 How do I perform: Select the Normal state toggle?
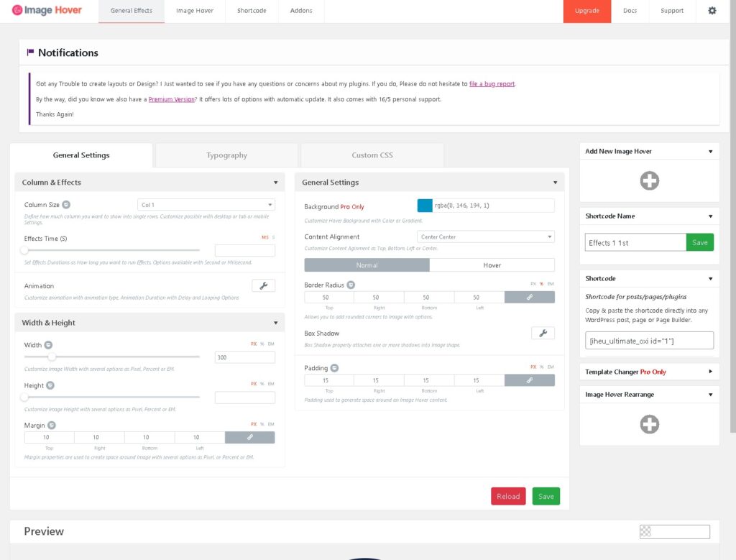tap(367, 265)
